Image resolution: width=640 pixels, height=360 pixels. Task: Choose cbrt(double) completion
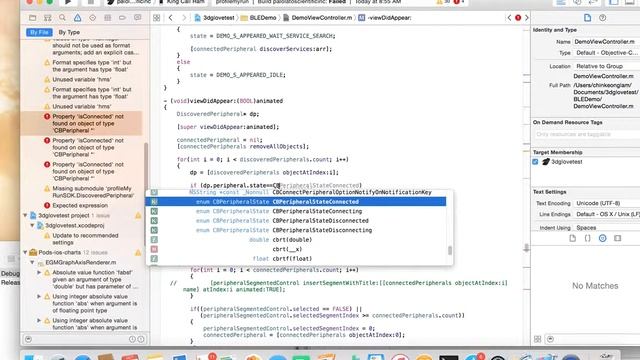click(296, 240)
